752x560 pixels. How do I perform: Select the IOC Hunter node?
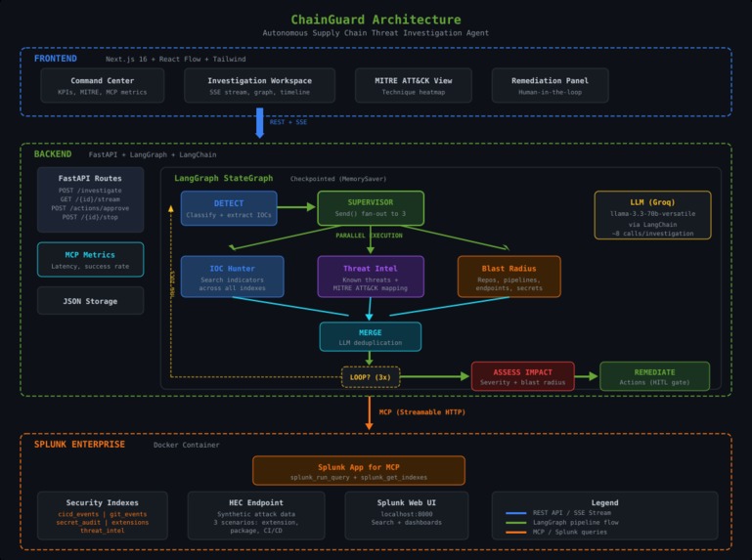tap(232, 277)
